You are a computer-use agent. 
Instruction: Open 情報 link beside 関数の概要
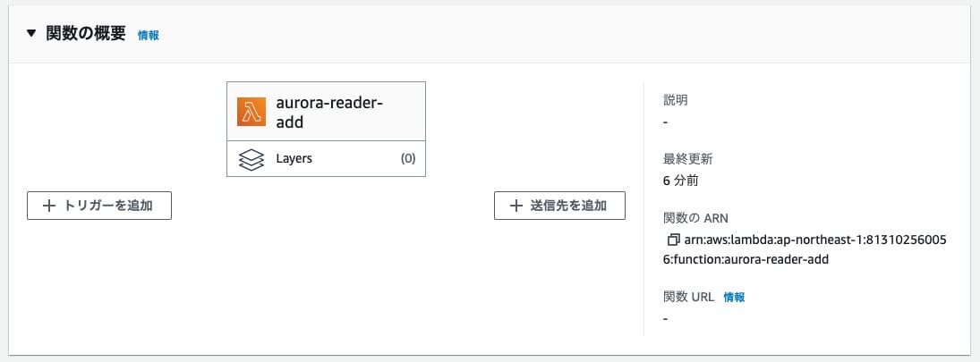tap(149, 35)
